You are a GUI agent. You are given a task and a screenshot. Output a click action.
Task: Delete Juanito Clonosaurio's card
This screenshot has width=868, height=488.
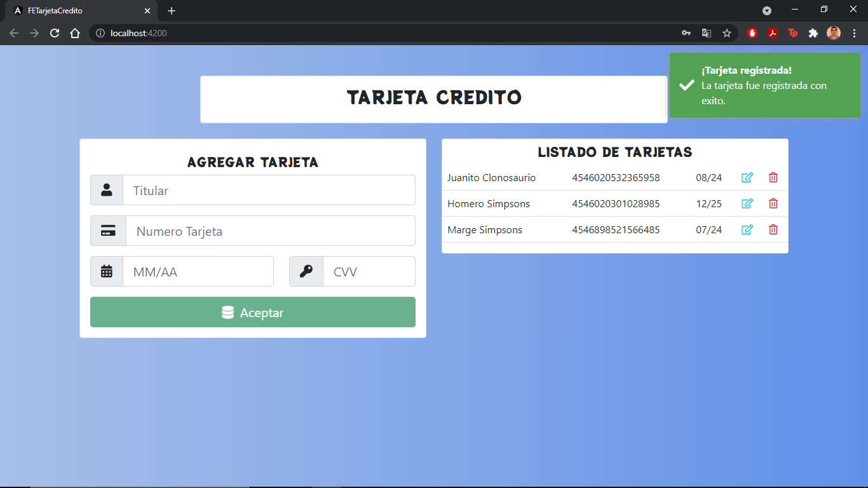pyautogui.click(x=773, y=177)
